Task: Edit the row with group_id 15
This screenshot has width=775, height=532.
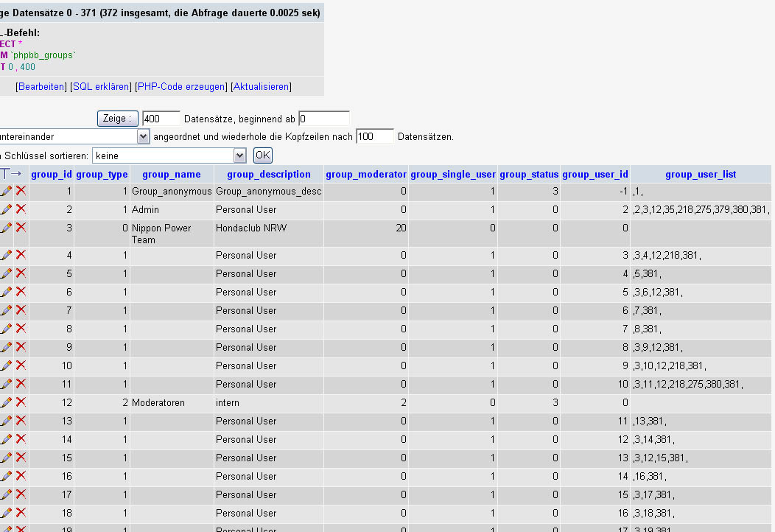Action: point(6,458)
